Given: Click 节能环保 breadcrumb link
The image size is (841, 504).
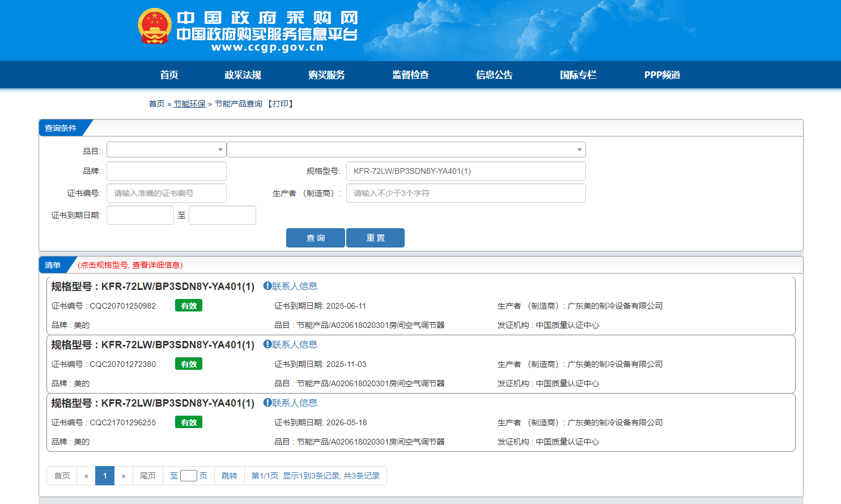Looking at the screenshot, I should click(x=189, y=104).
